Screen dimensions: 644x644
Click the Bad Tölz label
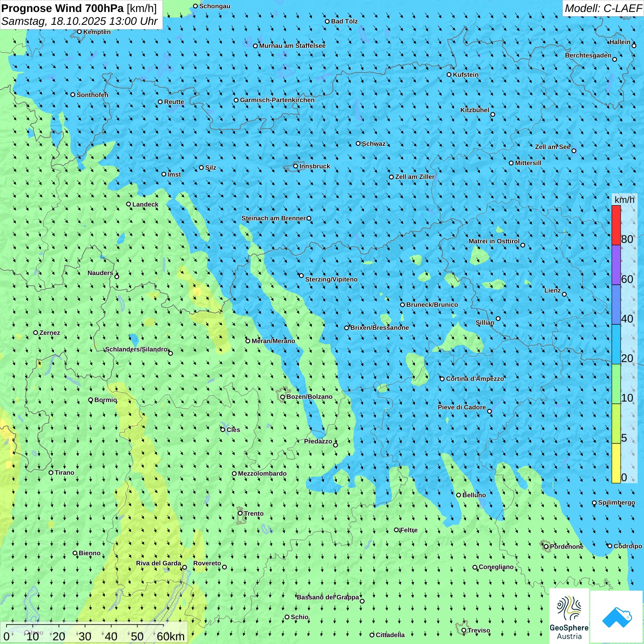[x=344, y=21]
